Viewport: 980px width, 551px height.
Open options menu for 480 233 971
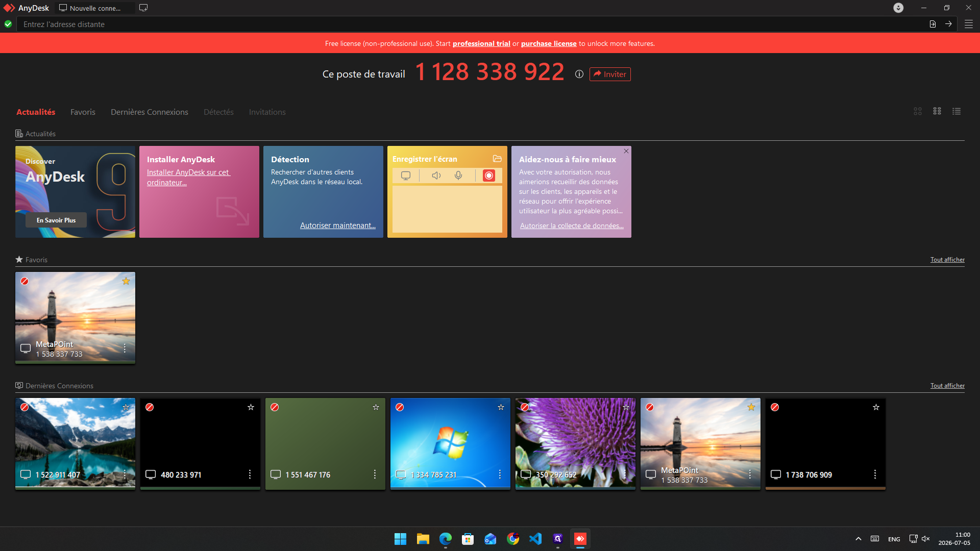[250, 474]
